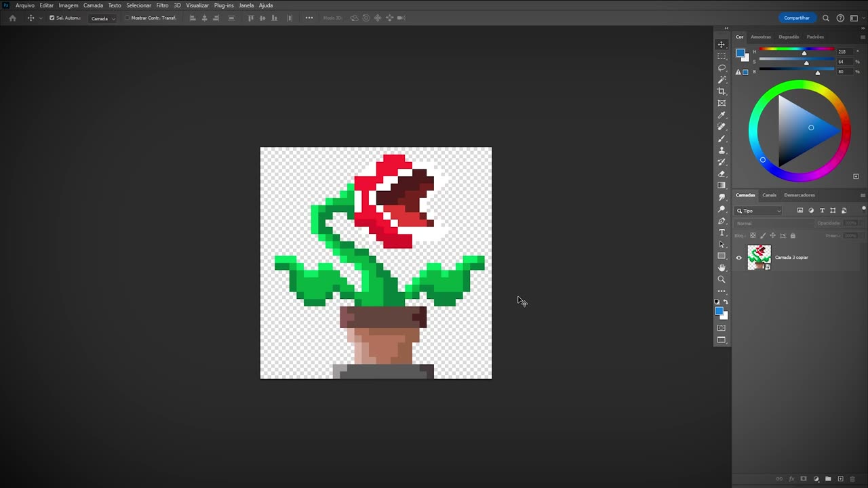The height and width of the screenshot is (488, 868).
Task: Toggle the Sel. Autom. checkbox
Action: coord(52,18)
